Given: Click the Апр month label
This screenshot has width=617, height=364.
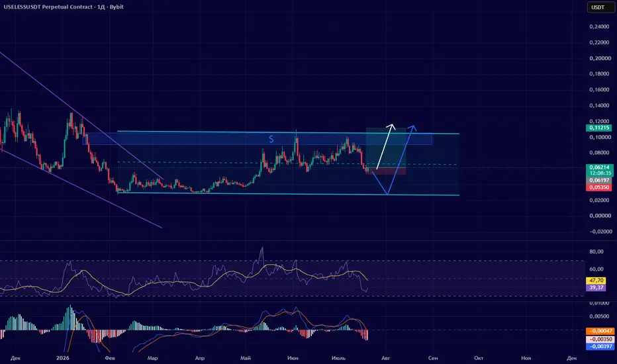Looking at the screenshot, I should tap(199, 358).
